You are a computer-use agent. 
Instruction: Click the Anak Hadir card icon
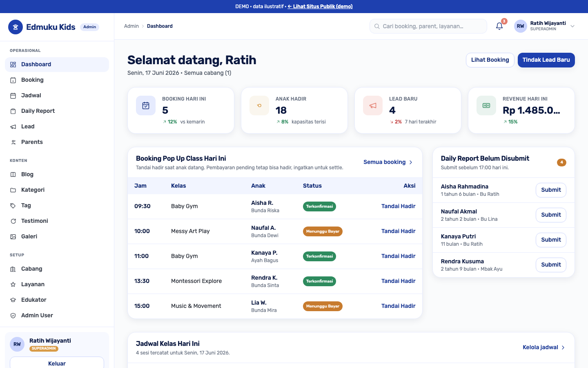(259, 105)
